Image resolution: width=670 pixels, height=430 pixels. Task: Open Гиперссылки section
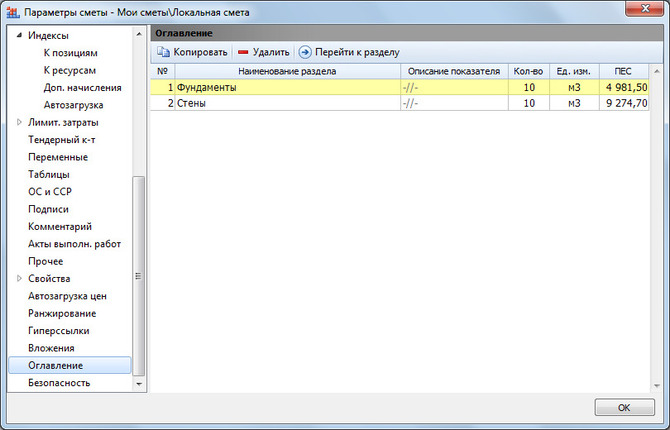59,330
